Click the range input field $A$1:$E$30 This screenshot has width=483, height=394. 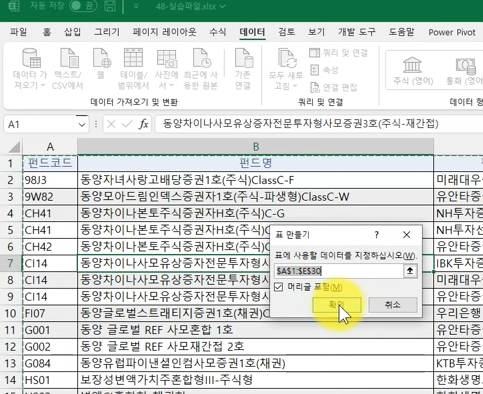point(339,271)
